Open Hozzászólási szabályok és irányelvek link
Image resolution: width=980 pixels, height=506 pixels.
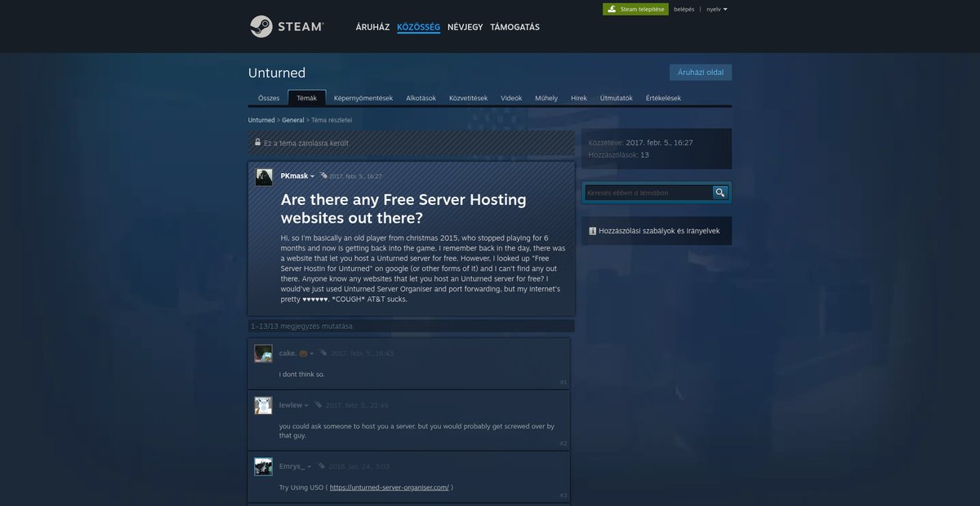tap(659, 231)
